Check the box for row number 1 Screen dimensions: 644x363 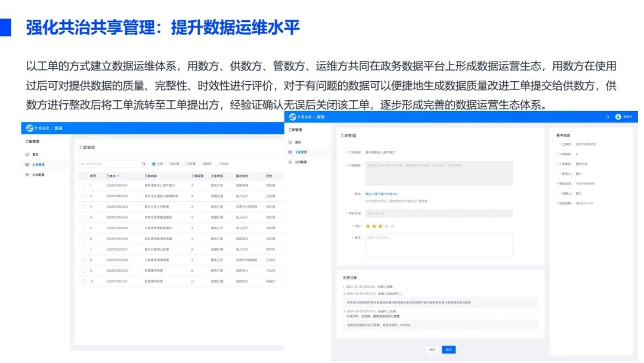tap(84, 186)
